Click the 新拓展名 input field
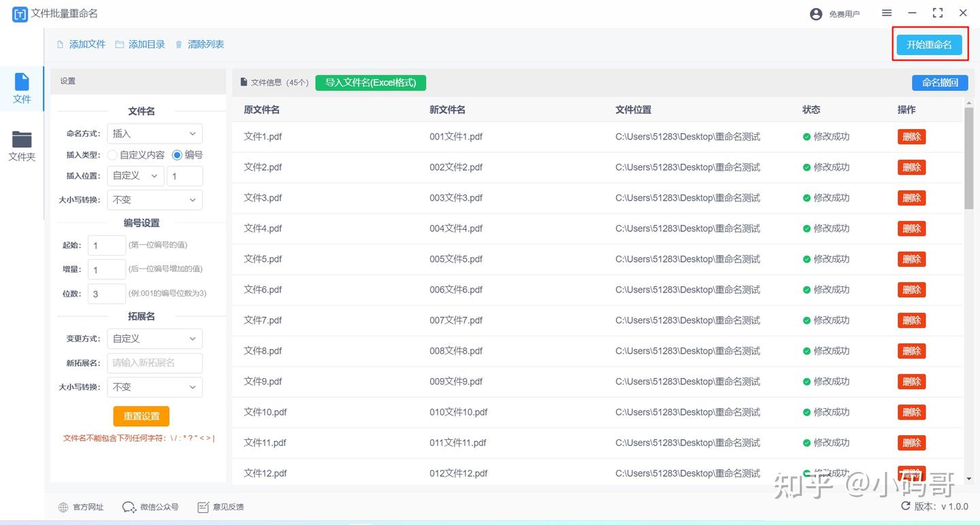980x525 pixels. (x=154, y=363)
